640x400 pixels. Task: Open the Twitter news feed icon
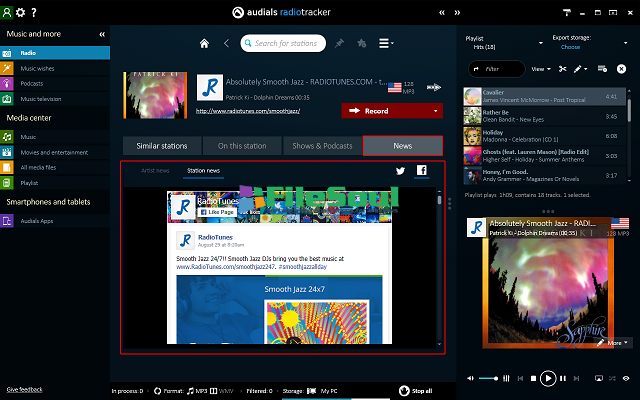[x=400, y=171]
